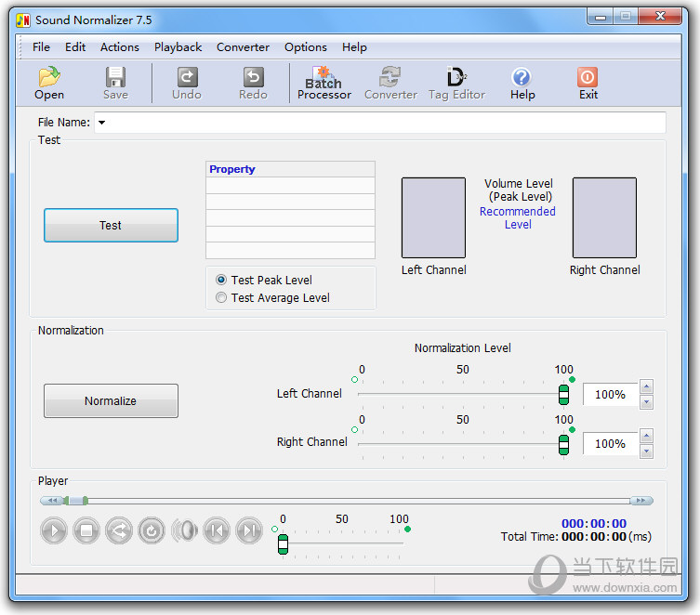Start playback with the Play button
The height and width of the screenshot is (615, 700).
(x=54, y=530)
